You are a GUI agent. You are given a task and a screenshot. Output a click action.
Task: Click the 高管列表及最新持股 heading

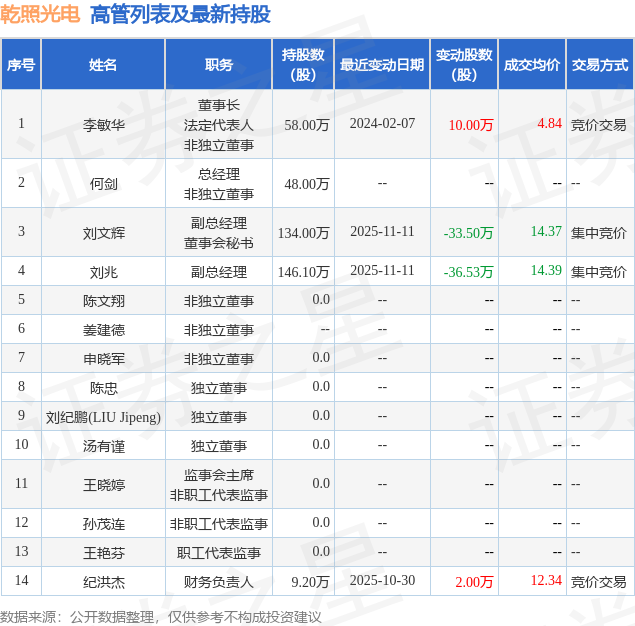[180, 15]
